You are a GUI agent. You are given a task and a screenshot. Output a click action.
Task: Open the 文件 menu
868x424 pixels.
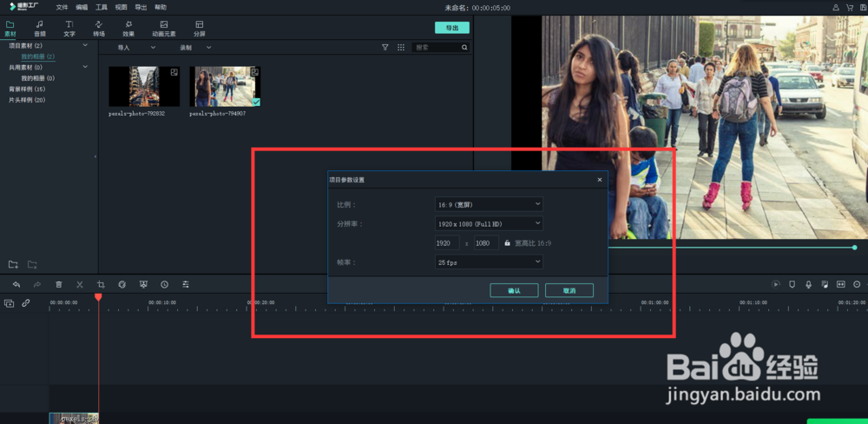pyautogui.click(x=62, y=8)
